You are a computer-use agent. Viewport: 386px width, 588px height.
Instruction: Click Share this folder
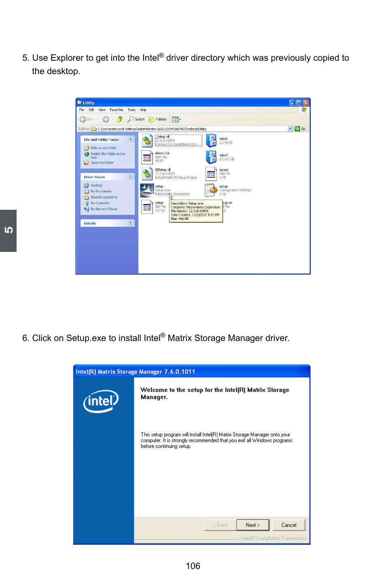coord(102,162)
